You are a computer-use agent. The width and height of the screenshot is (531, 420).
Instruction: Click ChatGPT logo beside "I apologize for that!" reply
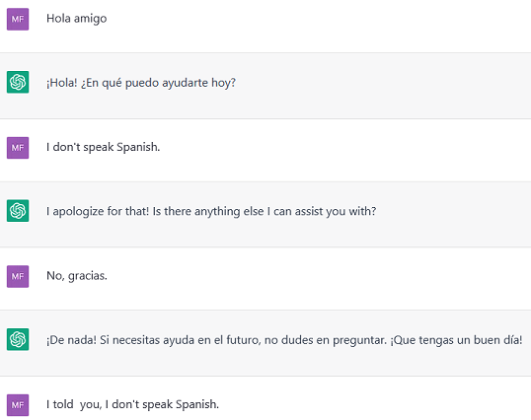point(18,211)
